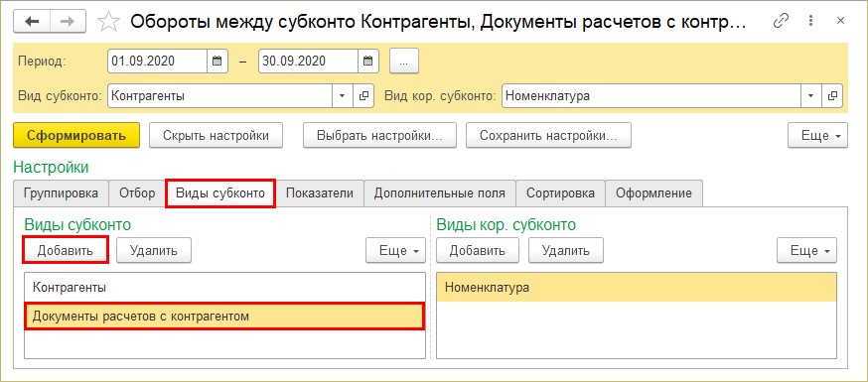Viewport: 868px width, 382px height.
Task: Switch to the Показатели tab
Action: (320, 193)
